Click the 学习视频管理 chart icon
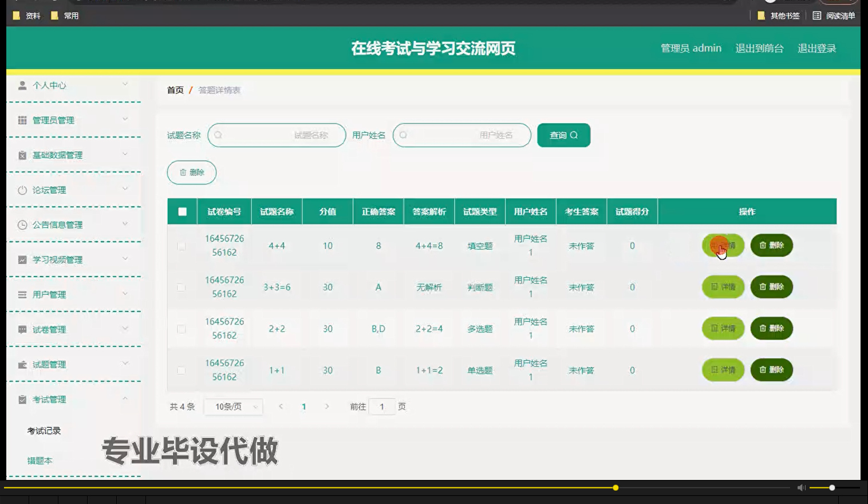Viewport: 868px width, 504px height. pyautogui.click(x=22, y=259)
